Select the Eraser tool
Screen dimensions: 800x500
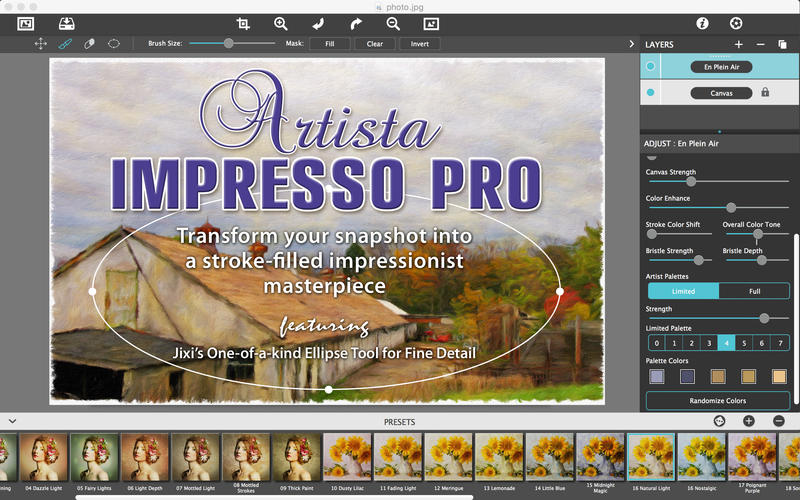(89, 44)
